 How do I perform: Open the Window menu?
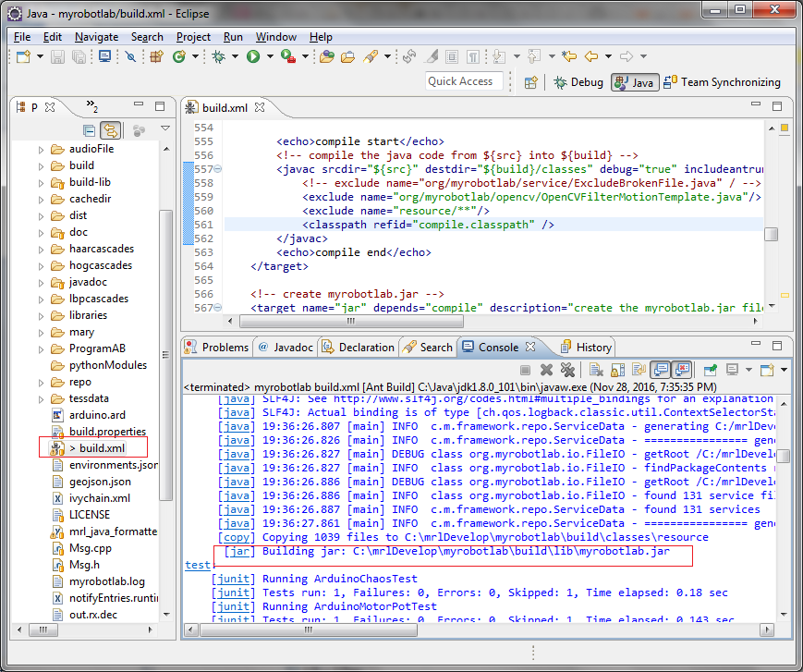(x=276, y=37)
